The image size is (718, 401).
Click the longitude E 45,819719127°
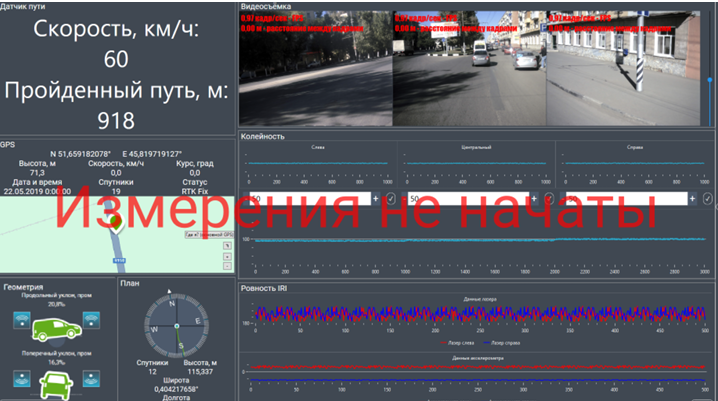152,154
